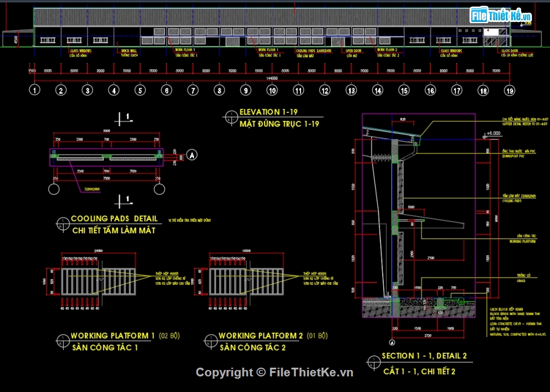Click the '2500' platform dimension in section
This screenshot has height=392, width=550.
(x=431, y=258)
